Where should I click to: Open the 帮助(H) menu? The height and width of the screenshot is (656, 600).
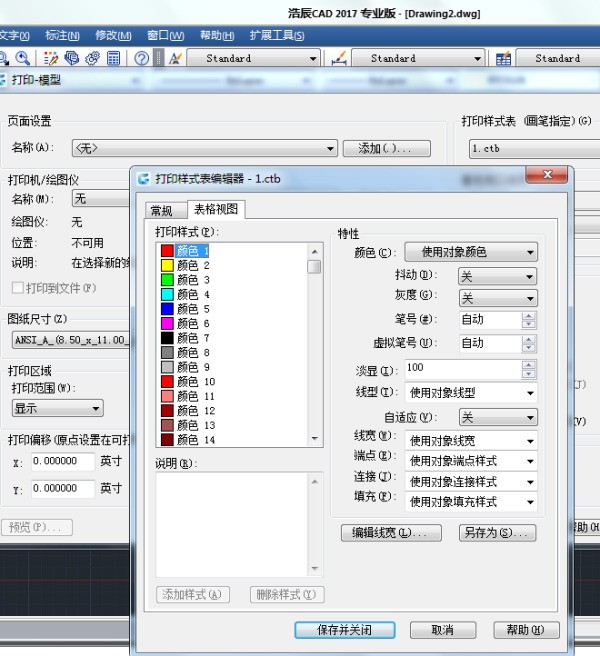pos(217,36)
